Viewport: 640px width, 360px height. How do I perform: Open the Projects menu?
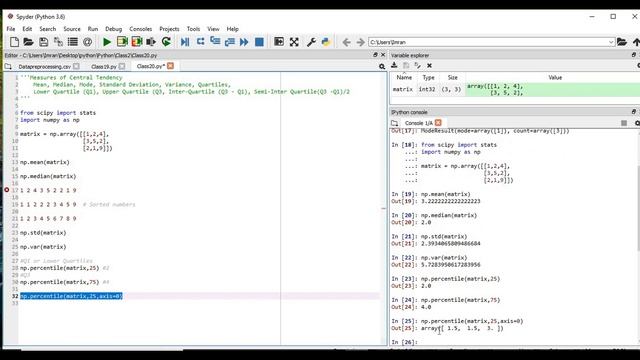pyautogui.click(x=169, y=29)
